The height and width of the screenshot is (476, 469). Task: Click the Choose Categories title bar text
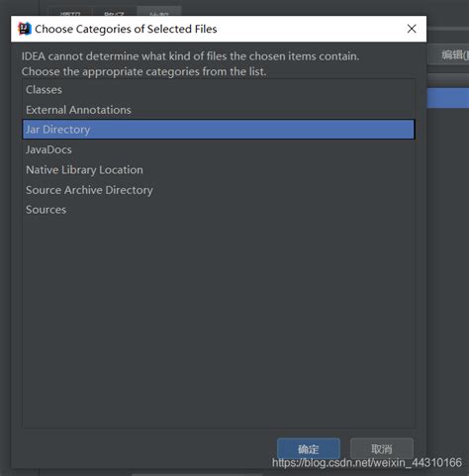pos(126,29)
